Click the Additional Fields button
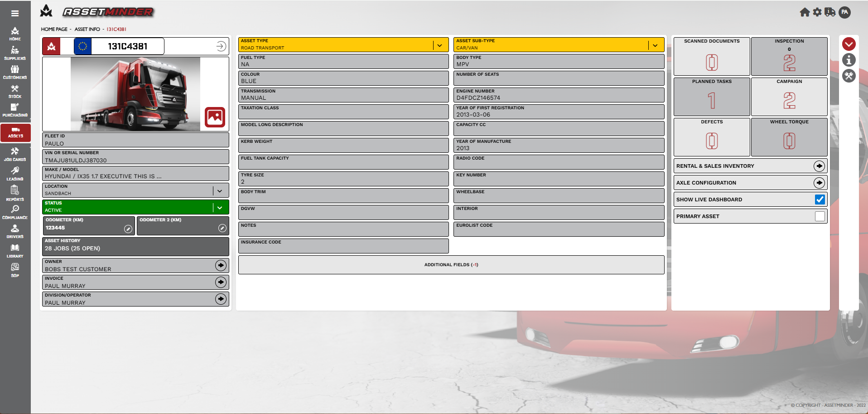The height and width of the screenshot is (414, 868). click(451, 265)
